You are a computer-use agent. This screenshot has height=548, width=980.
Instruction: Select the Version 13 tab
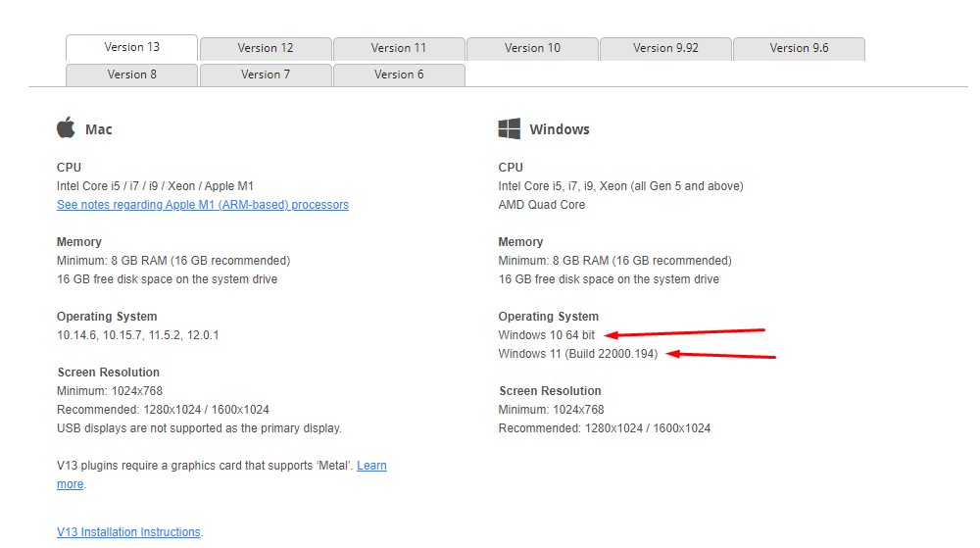point(131,47)
